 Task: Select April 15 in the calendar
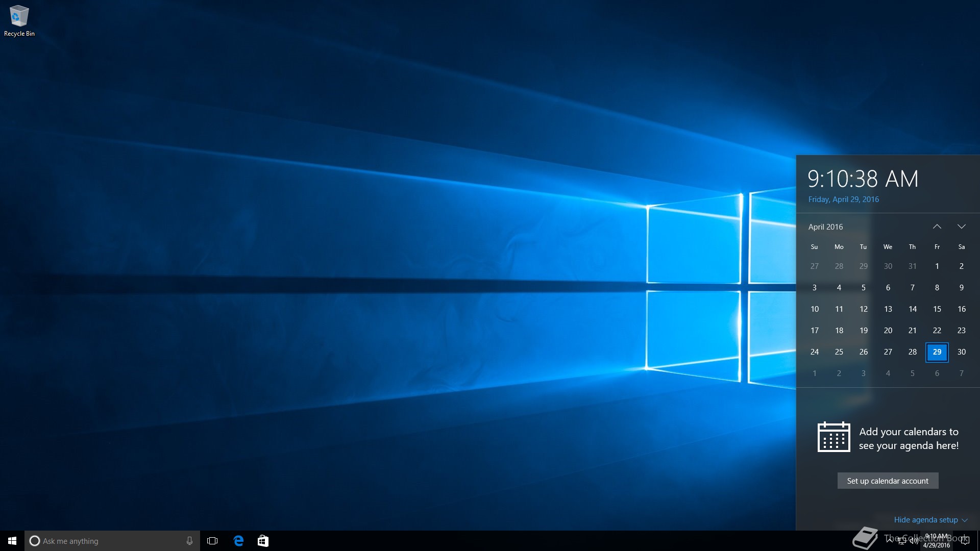tap(937, 309)
